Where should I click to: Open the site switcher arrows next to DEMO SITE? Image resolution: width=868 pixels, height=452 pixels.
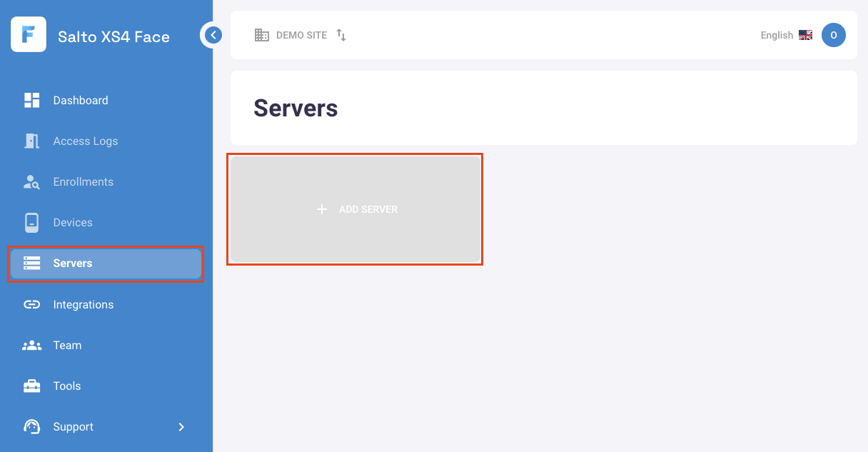(x=340, y=35)
